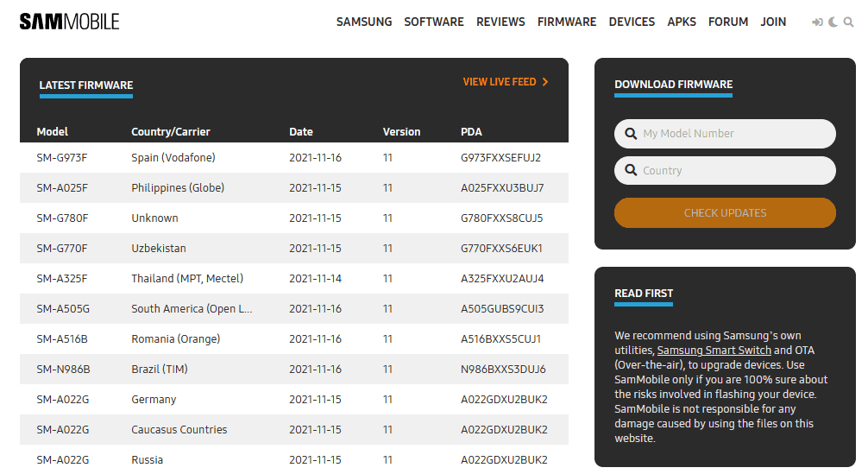868x474 pixels.
Task: Click the Unknown country cell
Action: pos(154,218)
